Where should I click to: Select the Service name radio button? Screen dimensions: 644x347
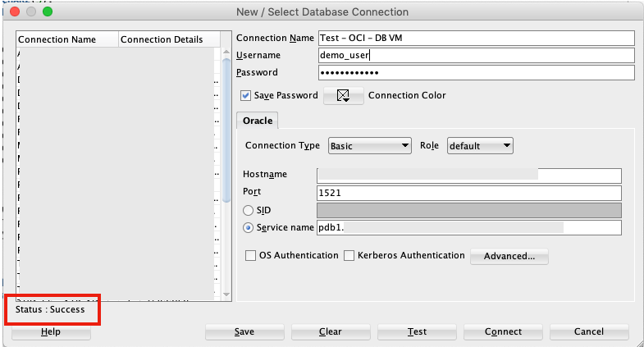click(x=249, y=227)
